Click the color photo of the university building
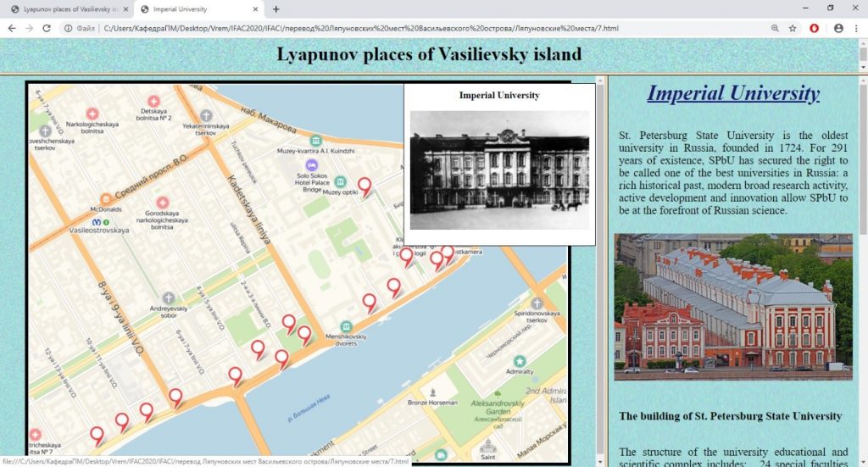The height and width of the screenshot is (467, 868). [x=733, y=307]
